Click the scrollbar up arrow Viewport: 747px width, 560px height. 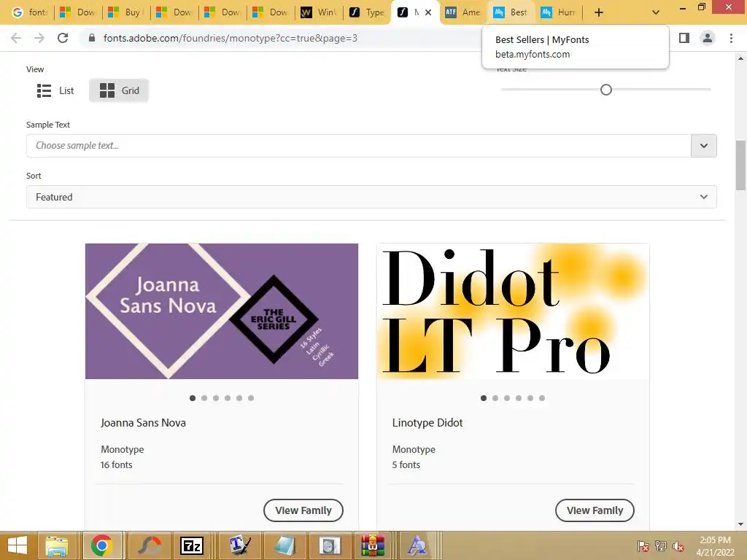[740, 58]
